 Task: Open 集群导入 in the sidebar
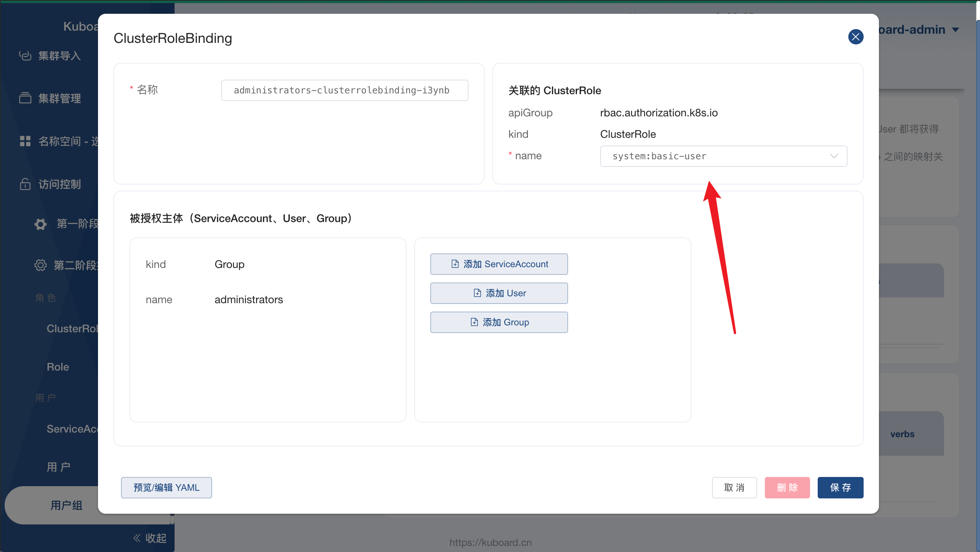[59, 56]
